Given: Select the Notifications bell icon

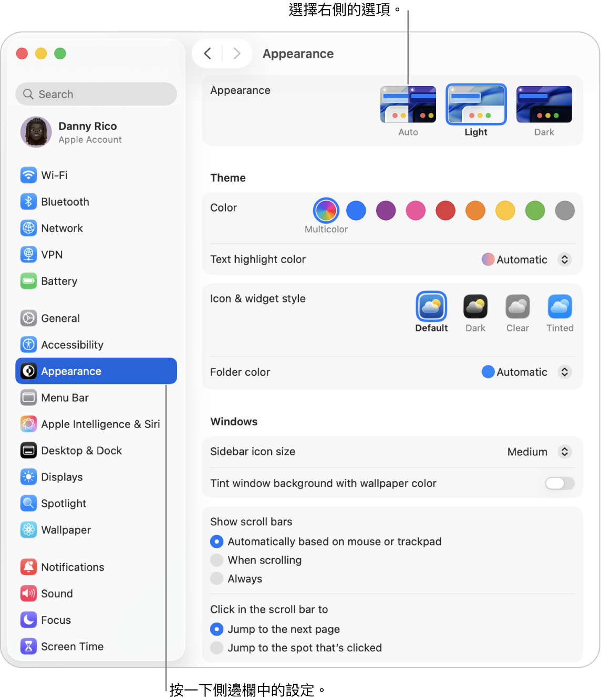Looking at the screenshot, I should tap(28, 567).
